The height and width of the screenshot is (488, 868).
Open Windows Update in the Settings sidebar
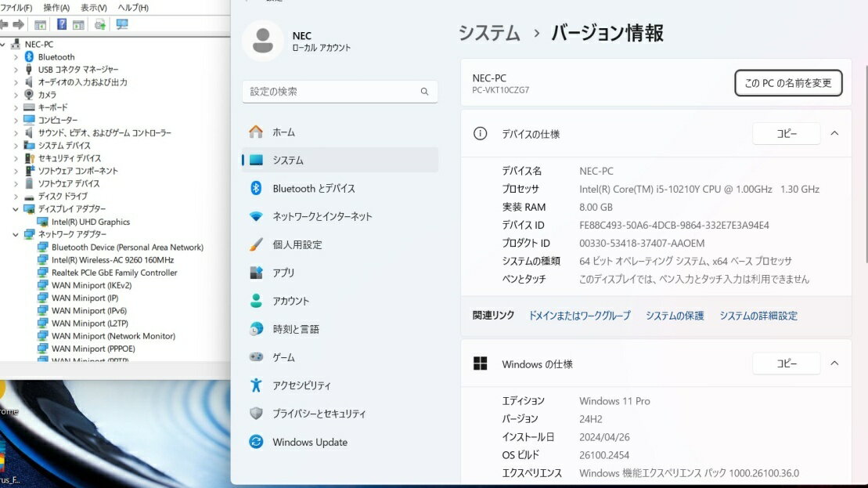340,442
